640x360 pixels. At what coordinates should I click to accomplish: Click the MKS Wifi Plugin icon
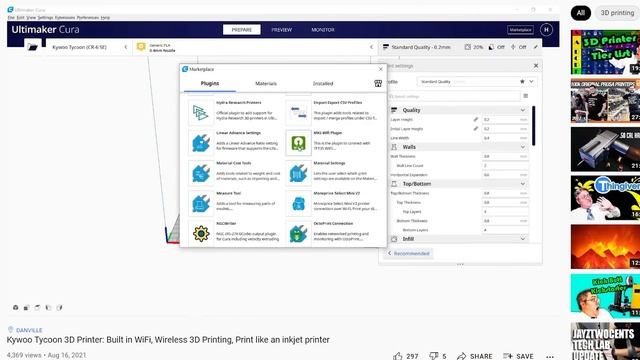point(298,143)
